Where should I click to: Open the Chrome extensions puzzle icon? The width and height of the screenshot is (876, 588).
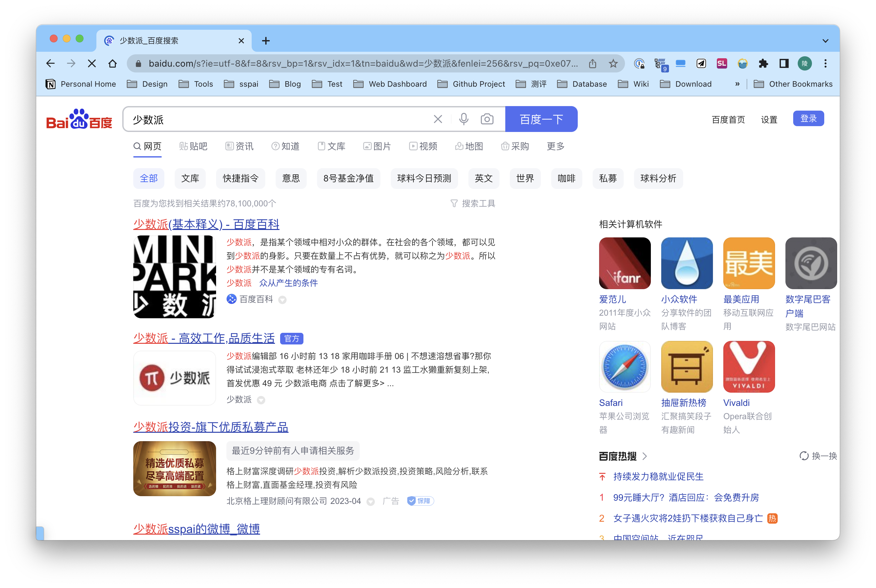click(x=763, y=64)
